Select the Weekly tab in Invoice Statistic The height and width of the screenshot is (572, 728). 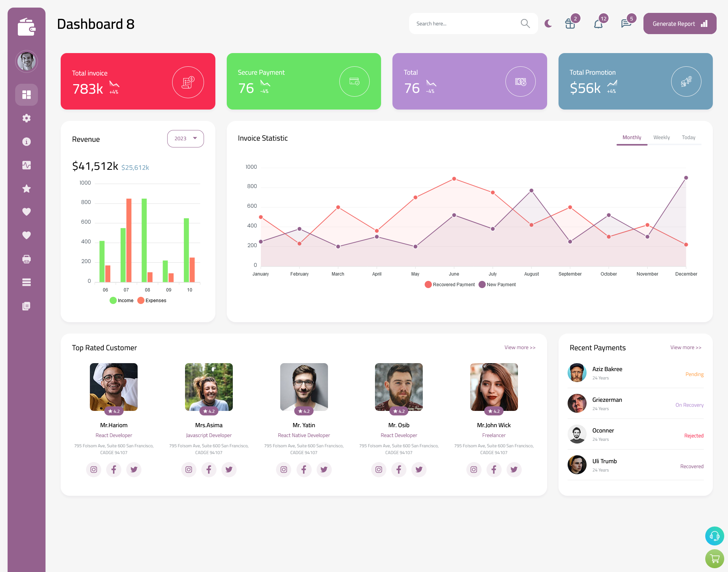tap(662, 137)
